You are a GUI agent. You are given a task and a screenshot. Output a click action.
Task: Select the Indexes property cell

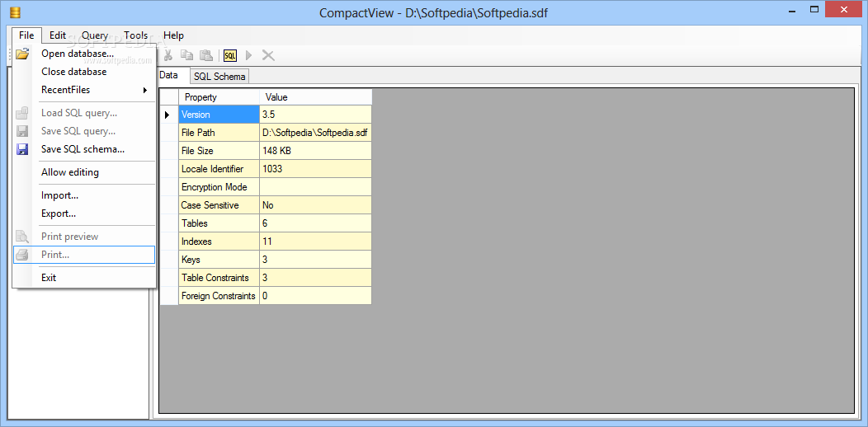[219, 242]
